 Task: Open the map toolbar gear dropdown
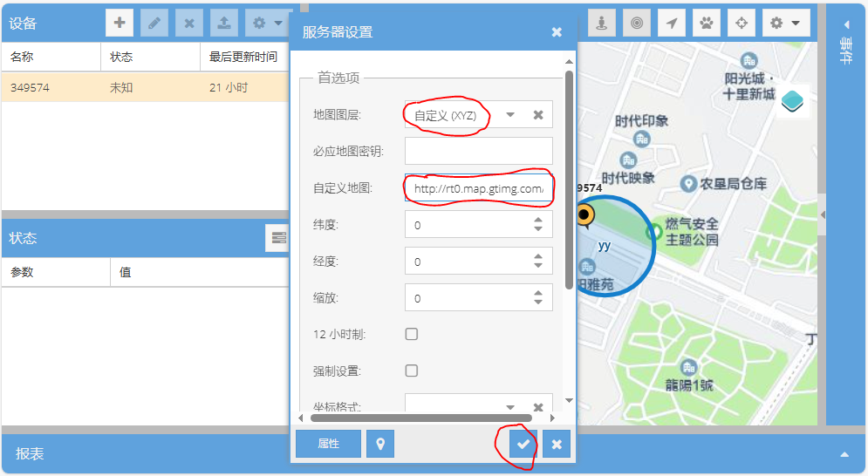786,24
